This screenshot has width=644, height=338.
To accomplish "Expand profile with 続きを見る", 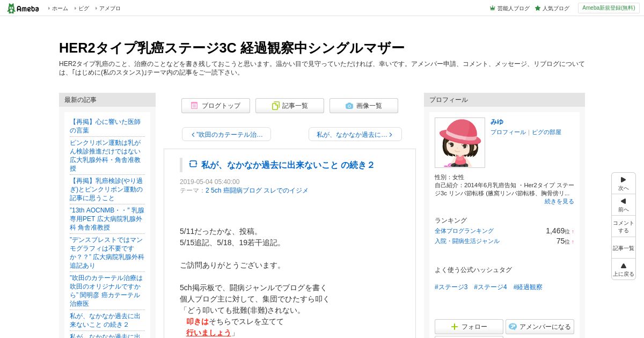I will point(559,201).
